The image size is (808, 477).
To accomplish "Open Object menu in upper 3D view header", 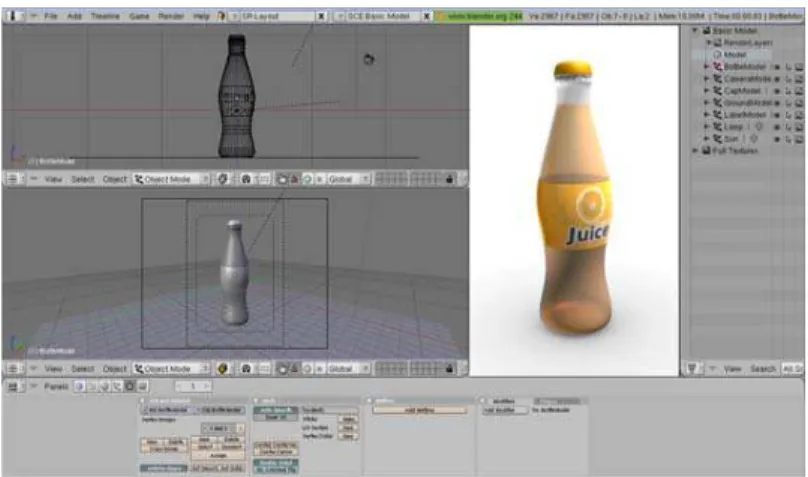I will point(114,179).
